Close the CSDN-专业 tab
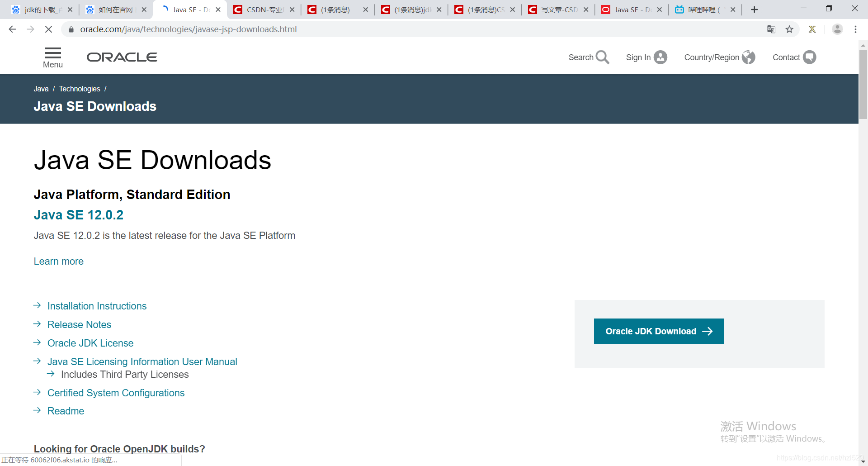 (292, 10)
